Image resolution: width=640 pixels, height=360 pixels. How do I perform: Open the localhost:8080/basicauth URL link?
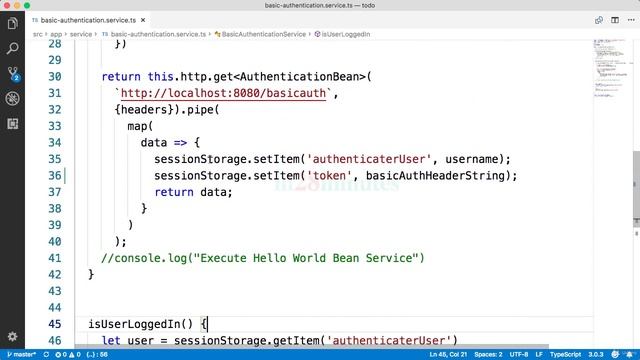click(x=223, y=93)
